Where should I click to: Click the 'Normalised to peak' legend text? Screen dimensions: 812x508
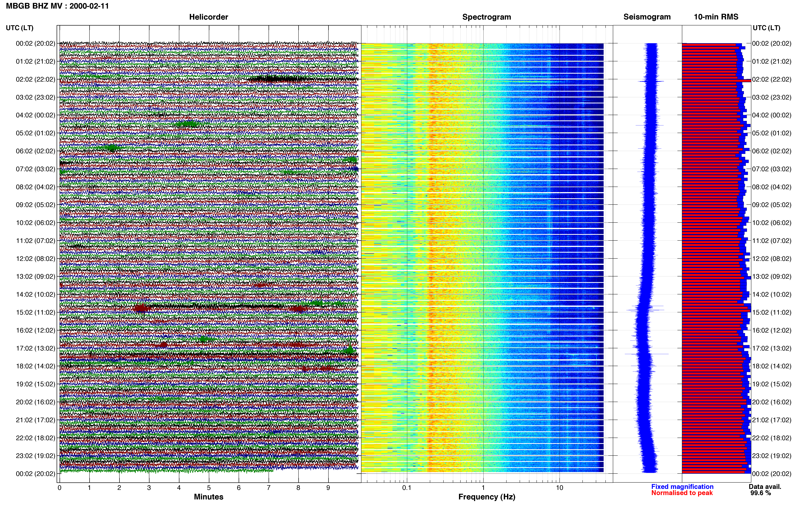click(682, 493)
